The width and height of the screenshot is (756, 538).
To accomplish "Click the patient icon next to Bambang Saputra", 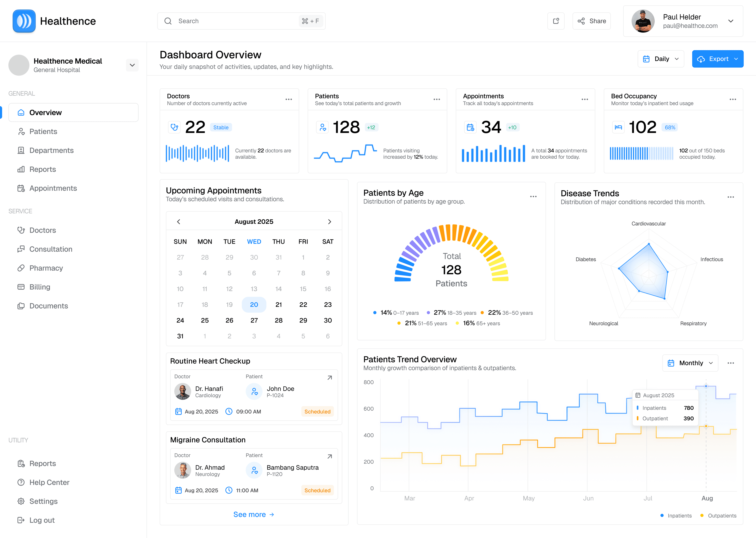I will [x=254, y=470].
